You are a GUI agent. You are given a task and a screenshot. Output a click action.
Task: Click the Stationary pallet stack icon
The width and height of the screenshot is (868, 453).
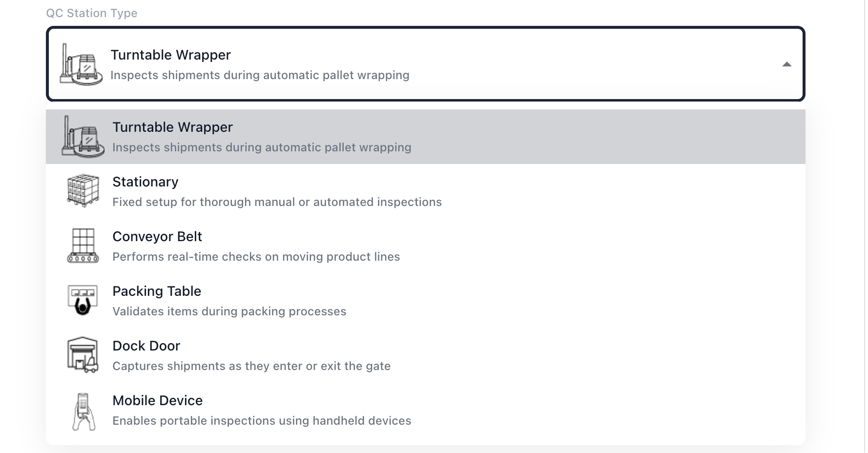(x=83, y=191)
